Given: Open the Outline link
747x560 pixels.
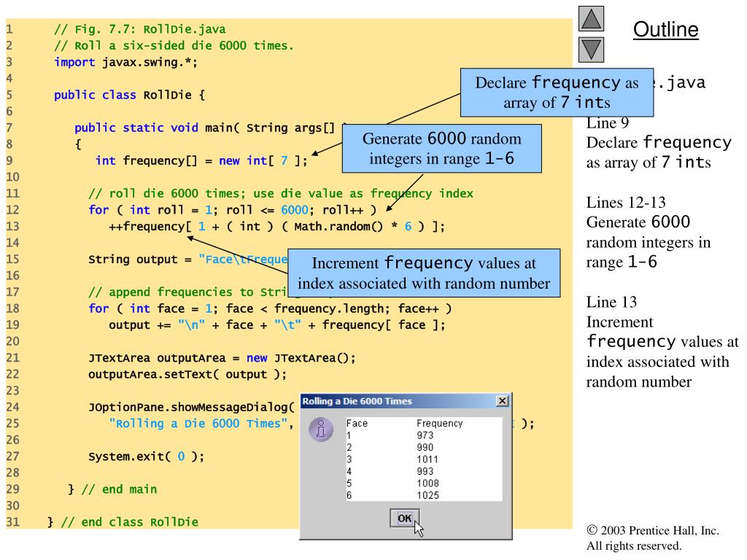Looking at the screenshot, I should point(665,29).
